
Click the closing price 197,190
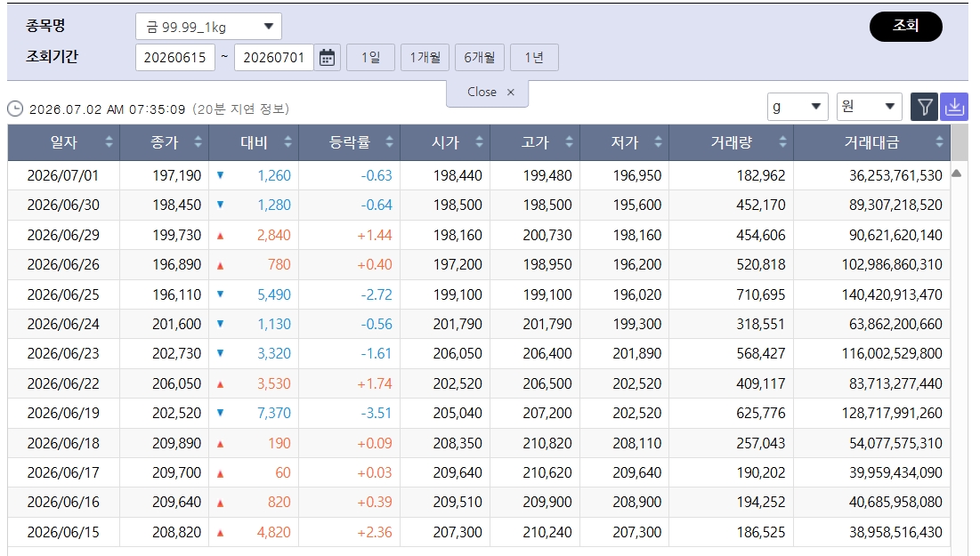(x=177, y=175)
